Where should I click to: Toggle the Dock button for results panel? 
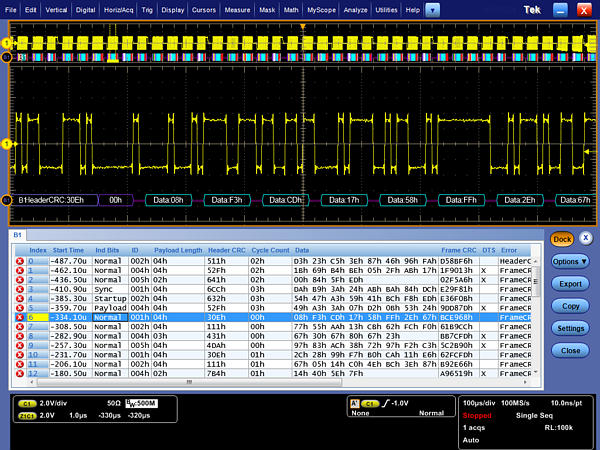(x=562, y=239)
